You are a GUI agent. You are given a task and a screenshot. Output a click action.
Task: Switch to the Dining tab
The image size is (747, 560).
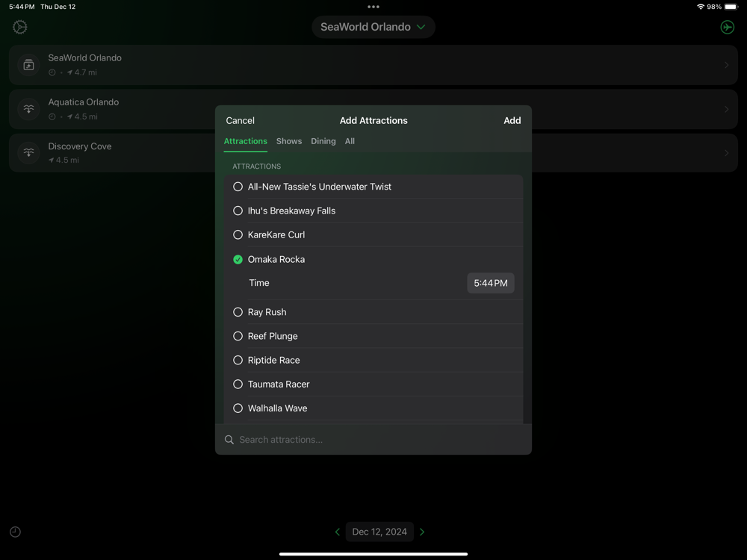(x=323, y=141)
